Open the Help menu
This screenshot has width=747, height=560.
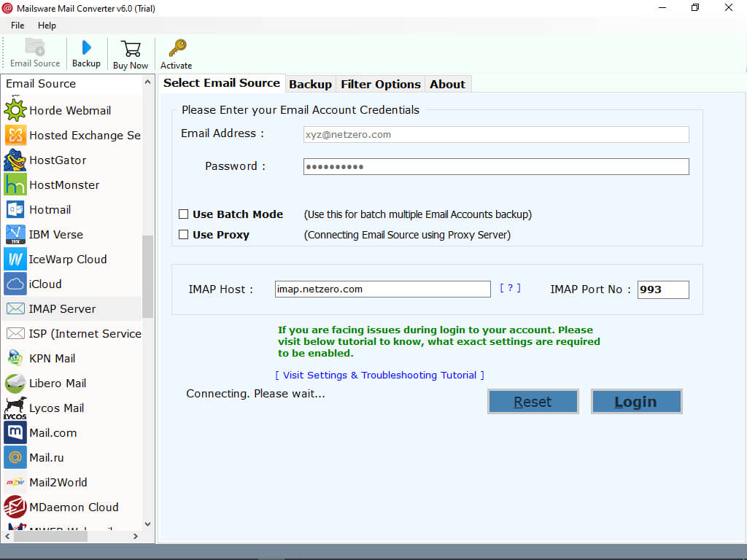pyautogui.click(x=47, y=26)
